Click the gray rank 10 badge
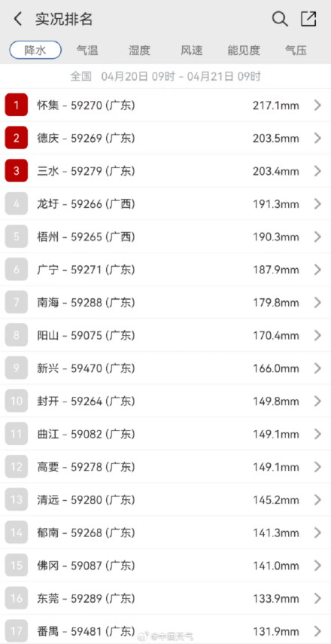Viewport: 331px width, 644px height. coord(17,401)
